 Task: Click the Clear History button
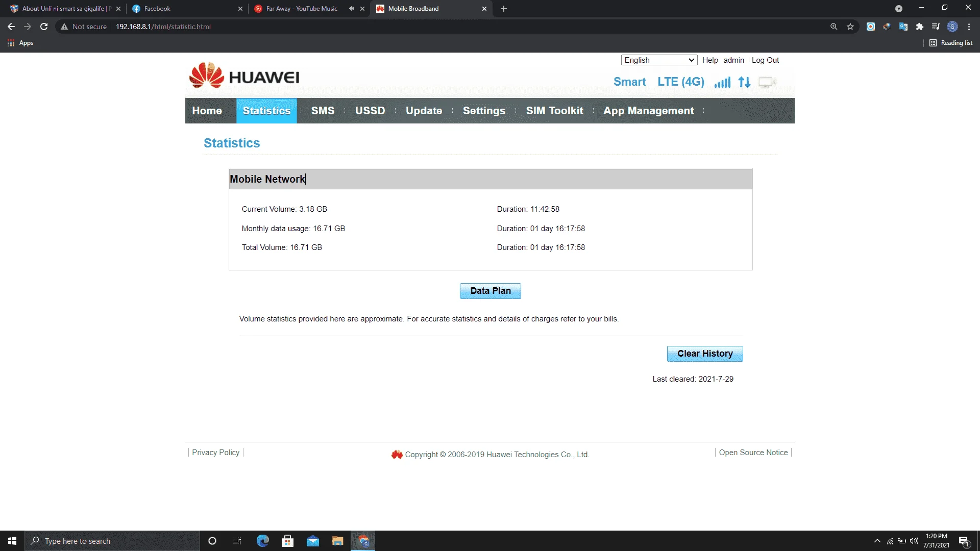[x=705, y=354]
